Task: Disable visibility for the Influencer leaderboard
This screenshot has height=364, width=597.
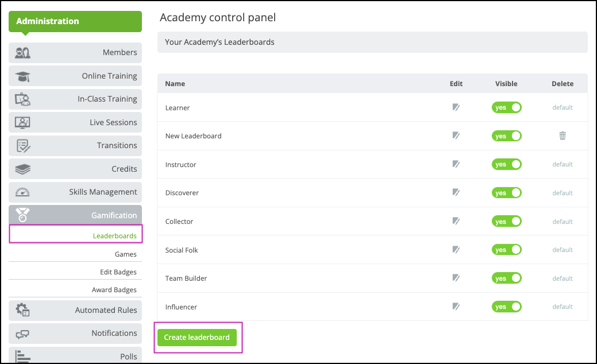Action: pyautogui.click(x=506, y=306)
